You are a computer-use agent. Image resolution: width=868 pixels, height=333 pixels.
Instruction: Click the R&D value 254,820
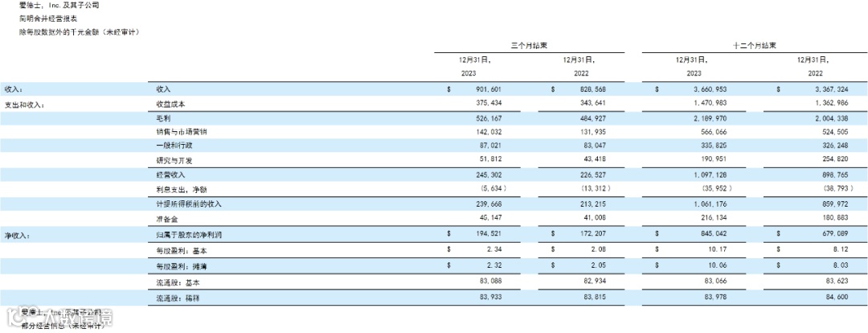tap(835, 160)
